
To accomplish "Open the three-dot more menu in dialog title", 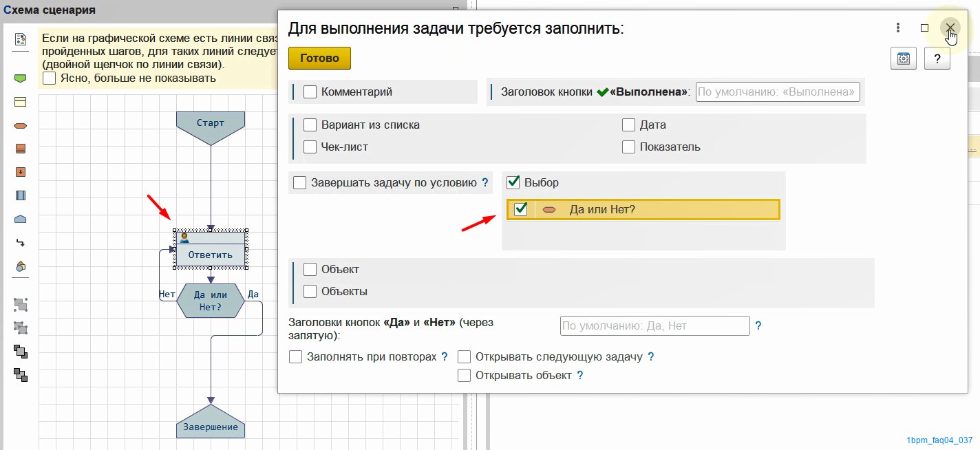I will pyautogui.click(x=898, y=28).
